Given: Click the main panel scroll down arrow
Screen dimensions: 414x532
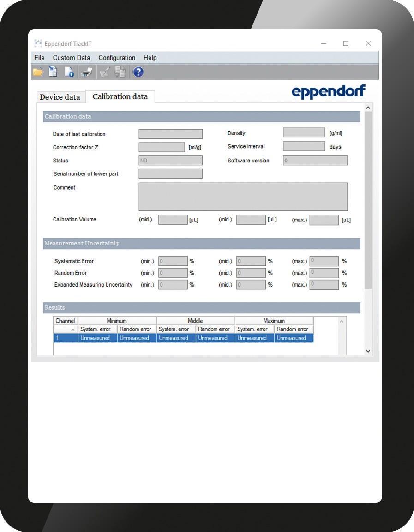Looking at the screenshot, I should click(368, 351).
